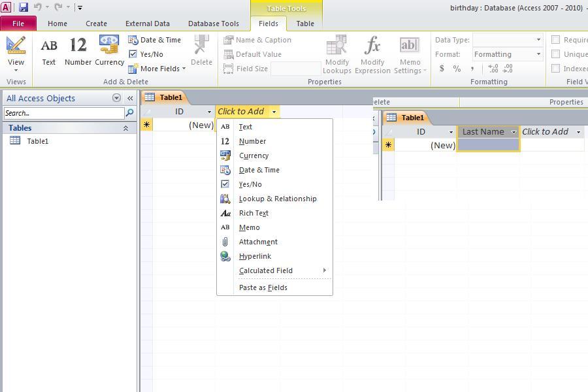Expand Calculated Field submenu
588x392 pixels.
274,270
